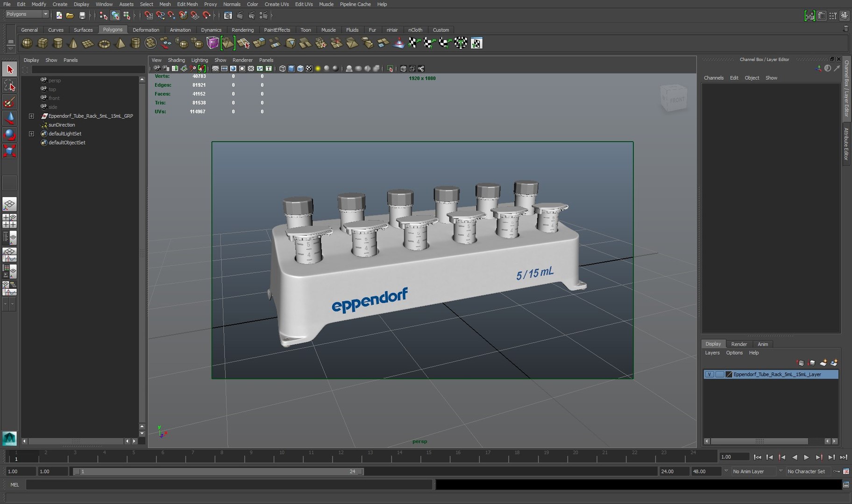Activate the Lasso select tool
Viewport: 852px width, 504px height.
[9, 86]
